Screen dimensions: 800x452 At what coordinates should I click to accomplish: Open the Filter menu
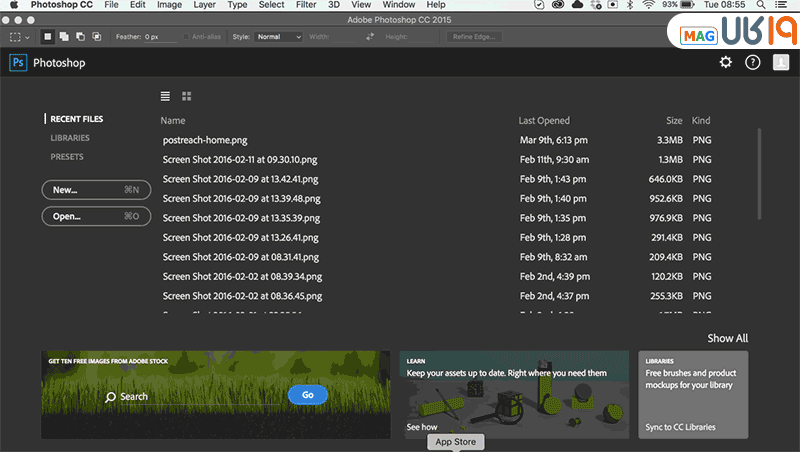(x=306, y=5)
